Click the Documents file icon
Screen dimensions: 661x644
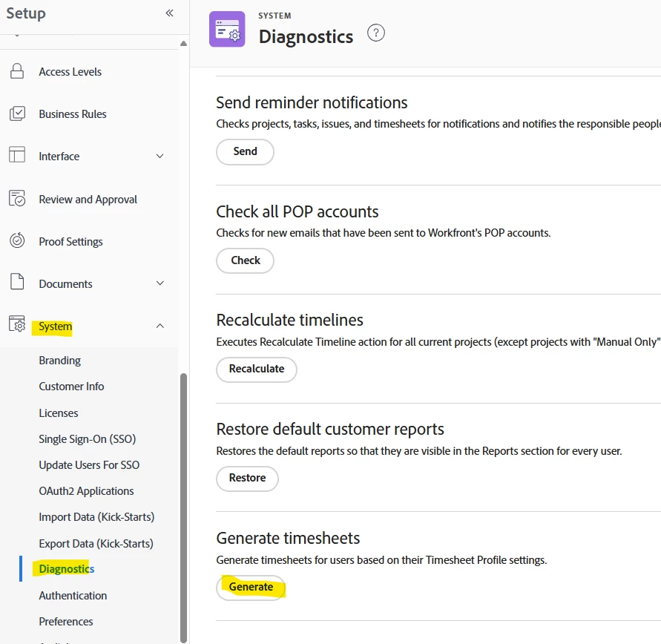[x=17, y=283]
